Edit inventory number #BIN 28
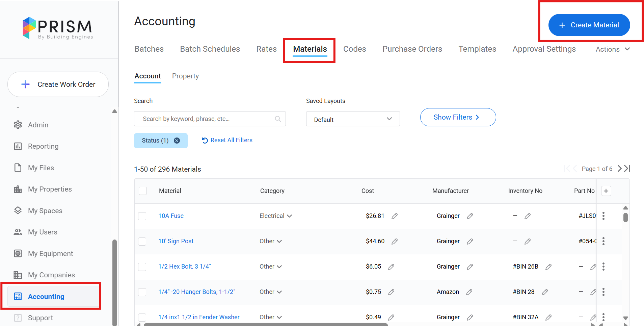Screen dimensions: 644x326 (x=545, y=292)
